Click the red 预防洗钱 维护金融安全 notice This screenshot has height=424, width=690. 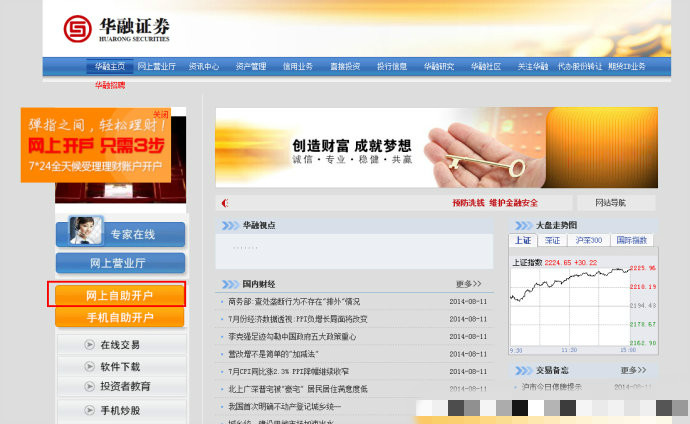495,203
